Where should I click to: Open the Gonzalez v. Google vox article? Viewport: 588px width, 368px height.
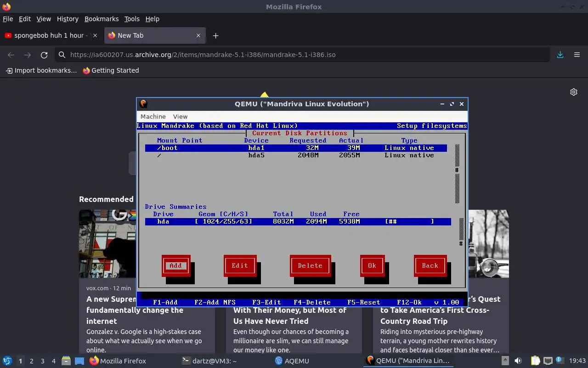click(111, 310)
